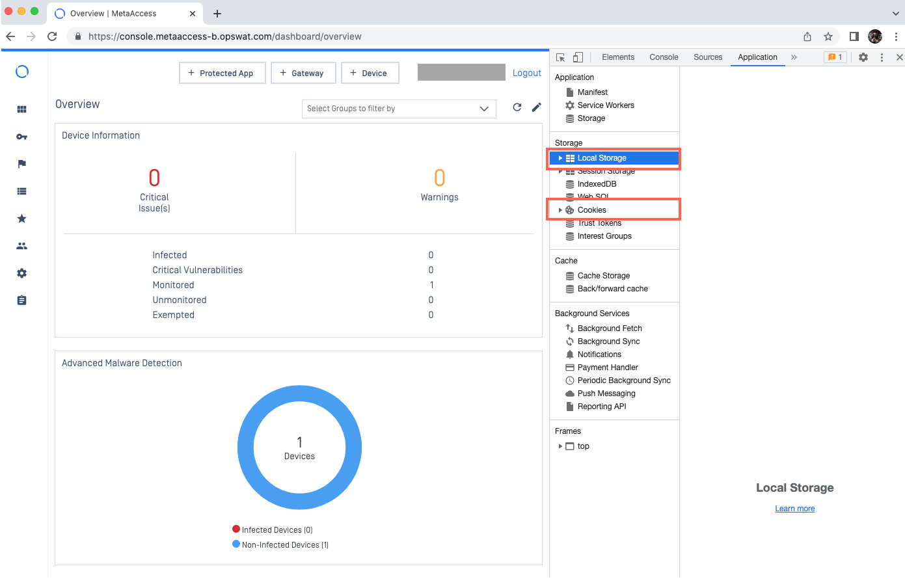The width and height of the screenshot is (905, 588).
Task: Open the Learn more link
Action: [795, 509]
